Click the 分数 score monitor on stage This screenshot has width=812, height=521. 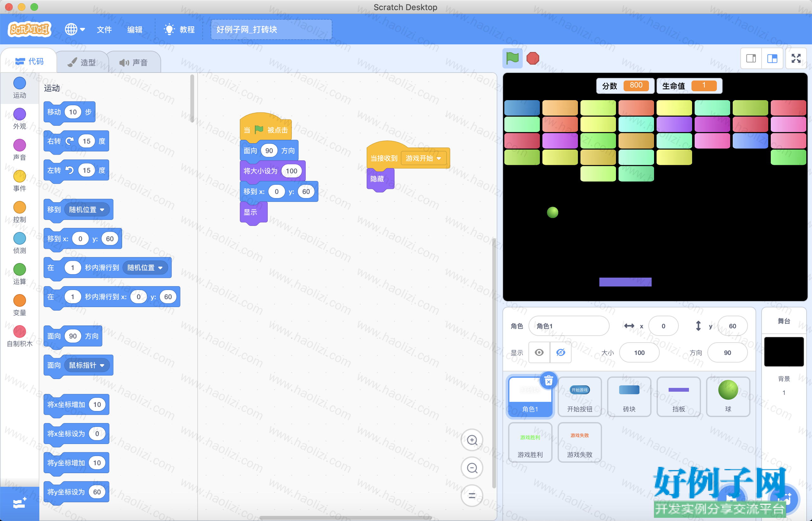[625, 86]
